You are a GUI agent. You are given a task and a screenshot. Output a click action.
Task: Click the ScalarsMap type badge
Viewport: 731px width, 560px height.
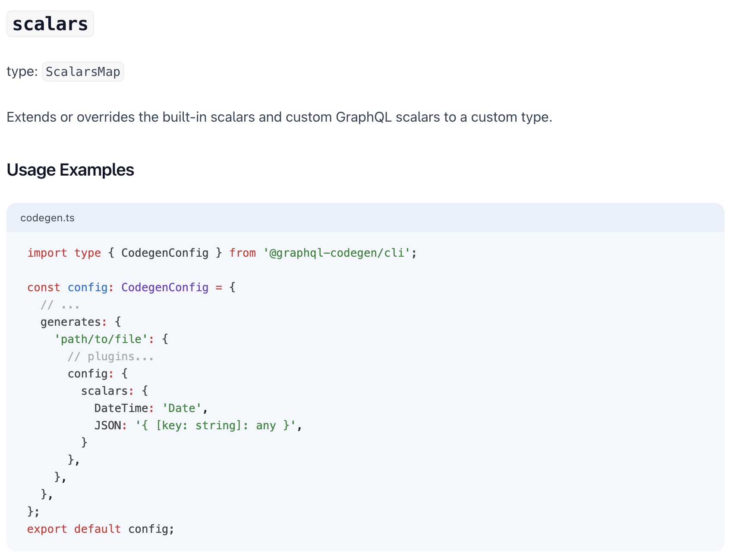(x=83, y=72)
